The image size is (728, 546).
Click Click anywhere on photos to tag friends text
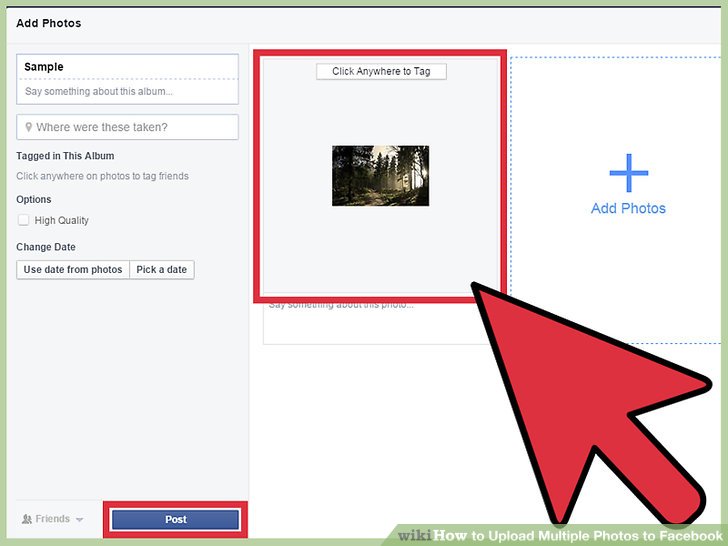click(x=103, y=176)
